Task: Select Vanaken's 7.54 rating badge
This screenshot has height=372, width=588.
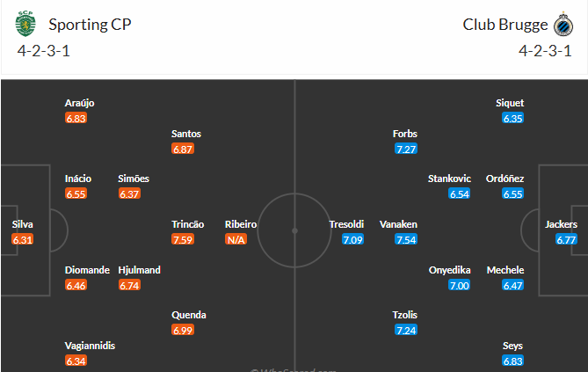Action: tap(406, 239)
